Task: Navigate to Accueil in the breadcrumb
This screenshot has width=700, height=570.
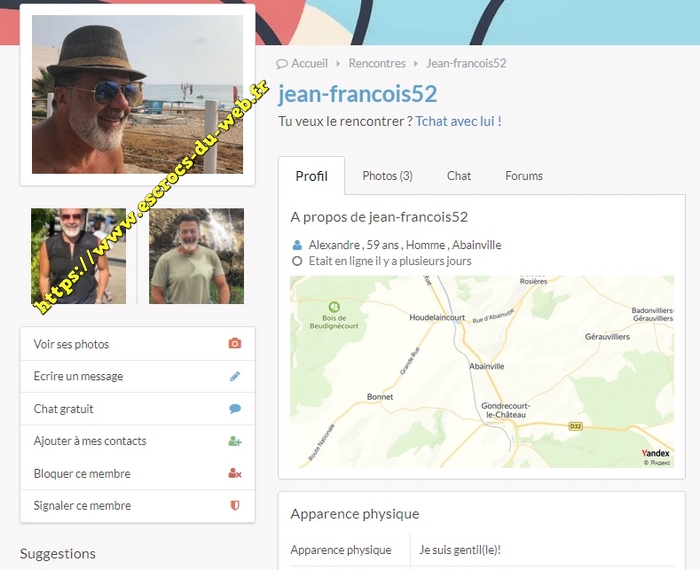Action: click(x=309, y=63)
